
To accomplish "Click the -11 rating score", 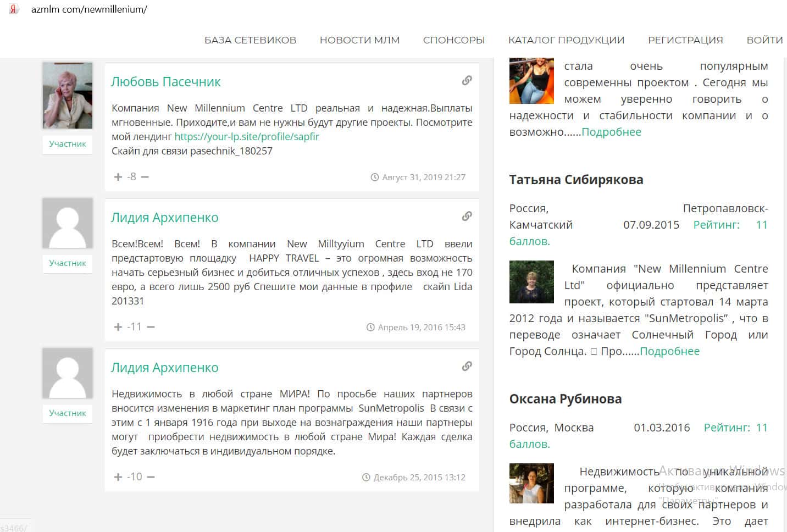I will click(134, 327).
